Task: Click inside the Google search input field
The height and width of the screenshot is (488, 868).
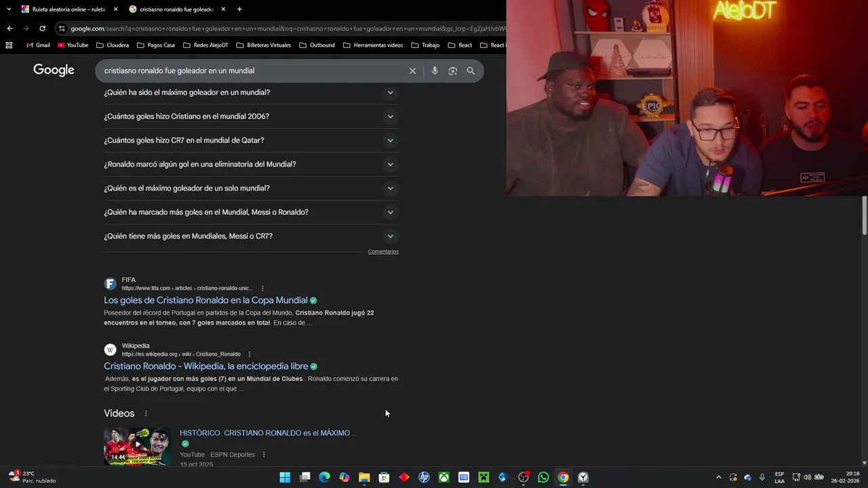Action: tap(251, 70)
